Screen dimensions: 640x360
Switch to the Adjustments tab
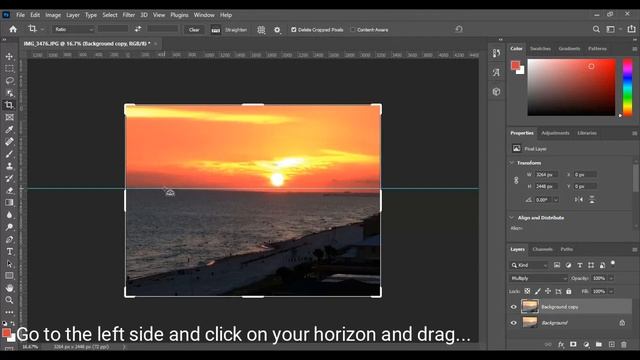555,133
